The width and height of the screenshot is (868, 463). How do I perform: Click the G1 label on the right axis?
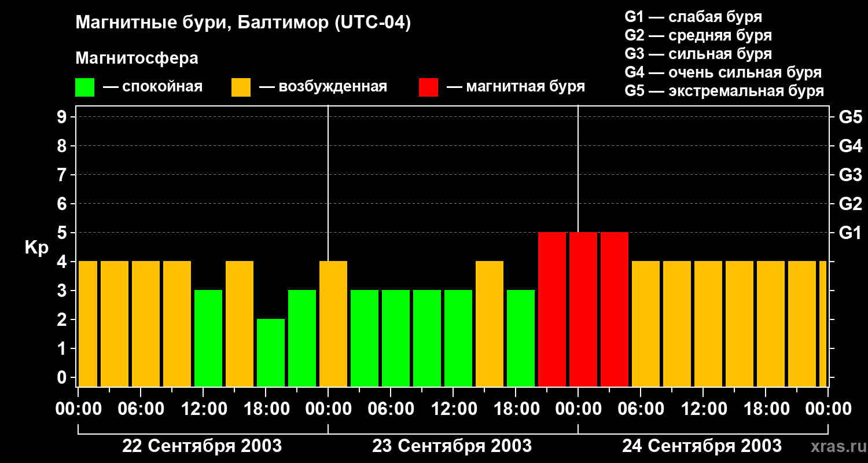850,233
